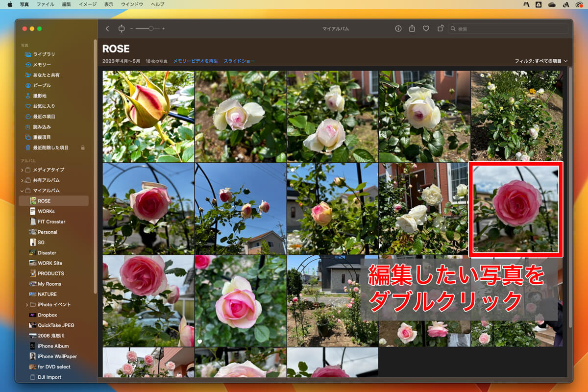The height and width of the screenshot is (392, 588).
Task: Collapse the マイアルバム folder arrow
Action: (x=22, y=190)
